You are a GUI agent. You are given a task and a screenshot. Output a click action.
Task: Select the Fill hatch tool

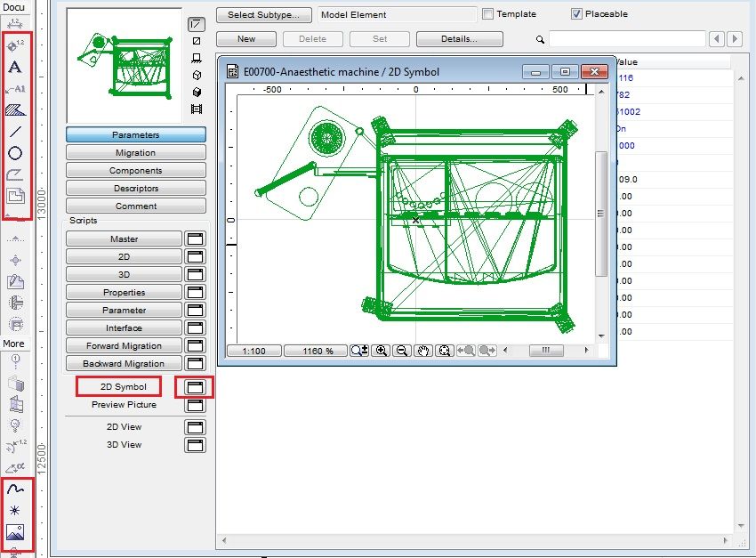tap(17, 110)
